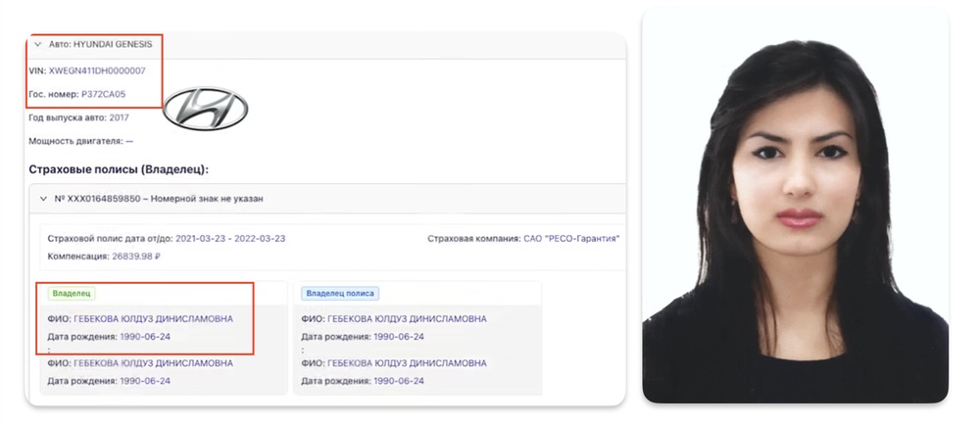Click the Hyundai logo icon
980x425 pixels.
(205, 107)
